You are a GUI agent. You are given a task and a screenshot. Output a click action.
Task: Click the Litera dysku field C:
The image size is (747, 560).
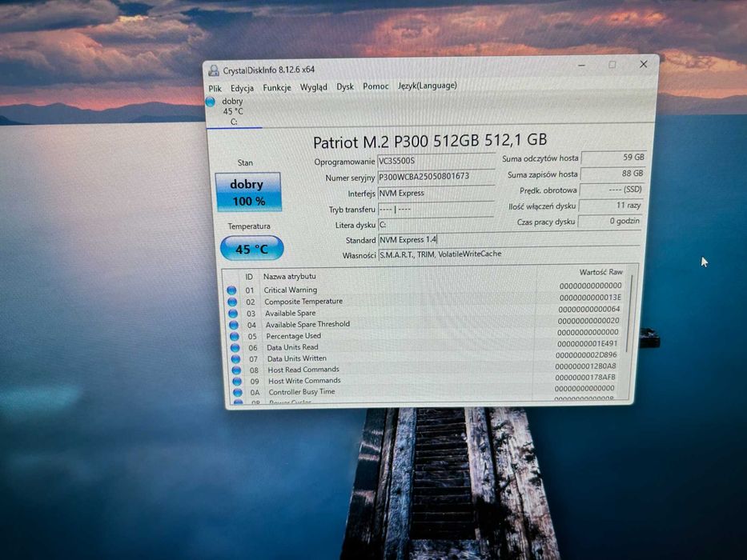point(436,224)
